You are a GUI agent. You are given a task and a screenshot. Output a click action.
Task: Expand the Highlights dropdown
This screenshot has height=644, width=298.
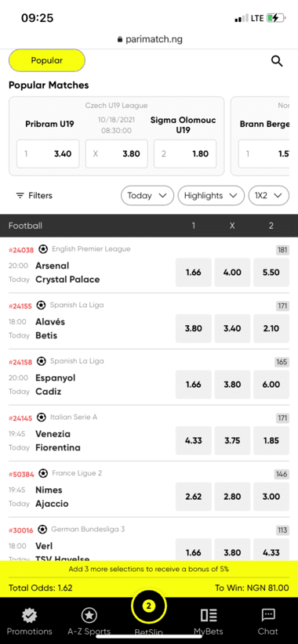(x=211, y=196)
